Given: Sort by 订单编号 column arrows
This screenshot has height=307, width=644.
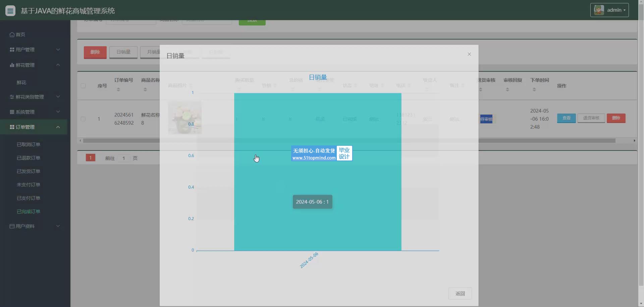Looking at the screenshot, I should (118, 89).
